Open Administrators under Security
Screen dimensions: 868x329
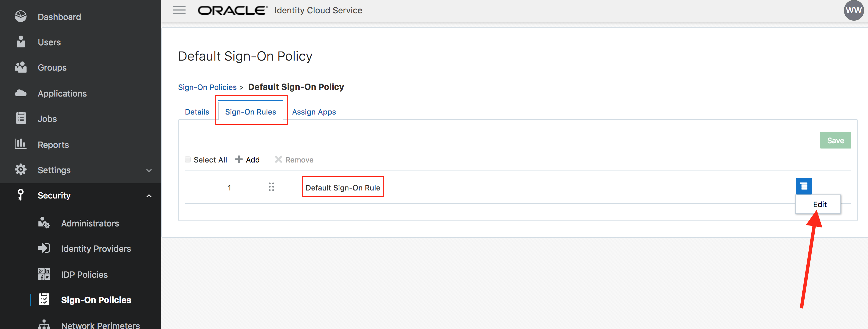[x=90, y=223]
